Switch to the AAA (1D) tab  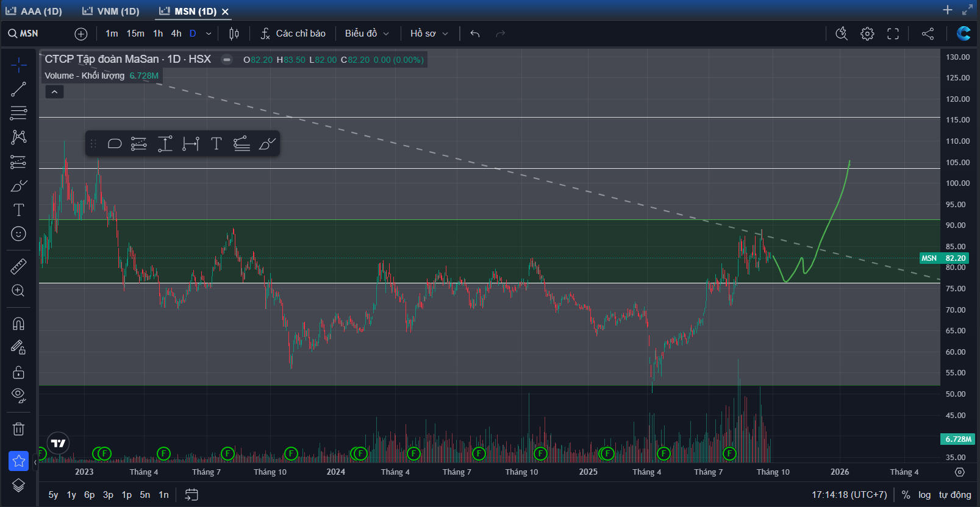pyautogui.click(x=34, y=11)
